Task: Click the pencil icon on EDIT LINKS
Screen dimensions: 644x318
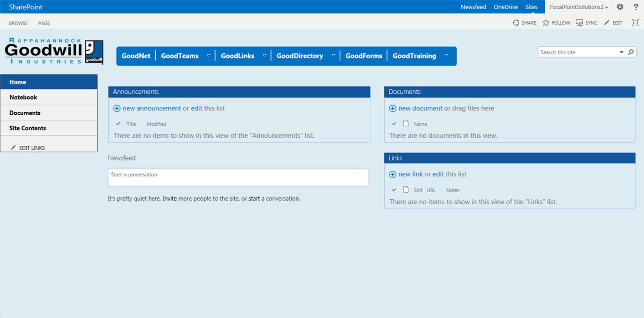Action: [13, 148]
